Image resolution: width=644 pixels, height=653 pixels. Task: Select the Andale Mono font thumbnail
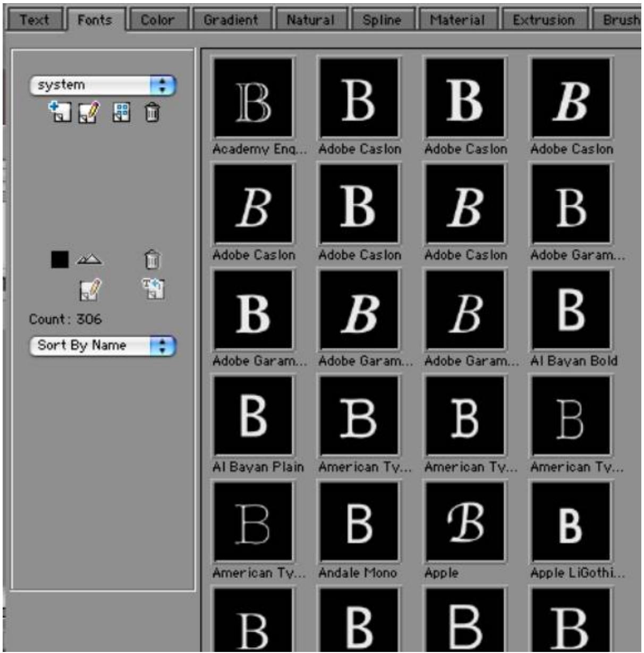(359, 522)
